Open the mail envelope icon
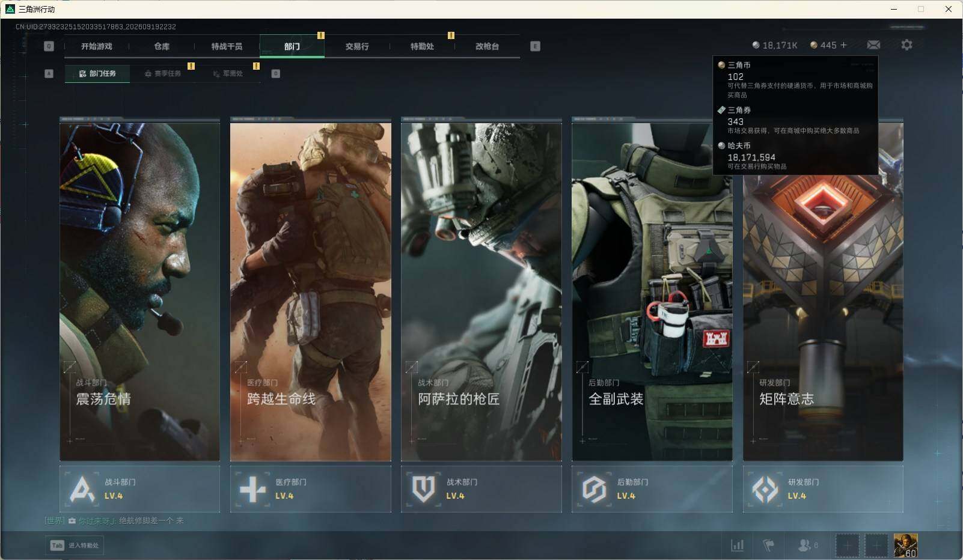Screen dimensions: 963x560 pyautogui.click(x=873, y=45)
